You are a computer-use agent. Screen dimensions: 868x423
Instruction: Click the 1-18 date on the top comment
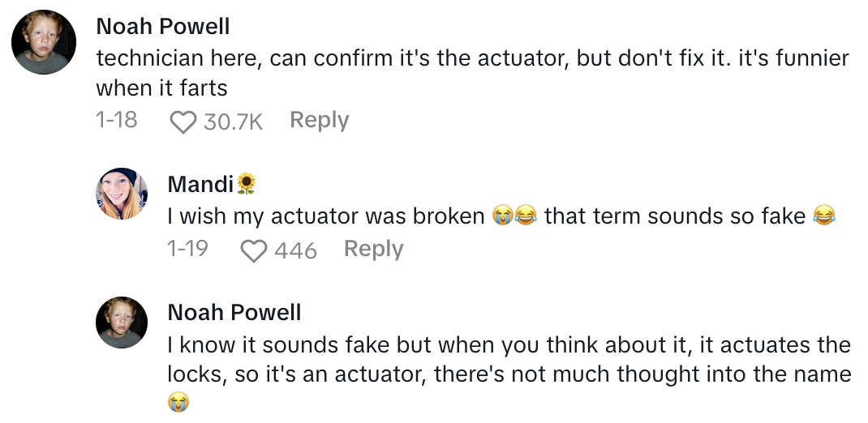click(x=116, y=121)
